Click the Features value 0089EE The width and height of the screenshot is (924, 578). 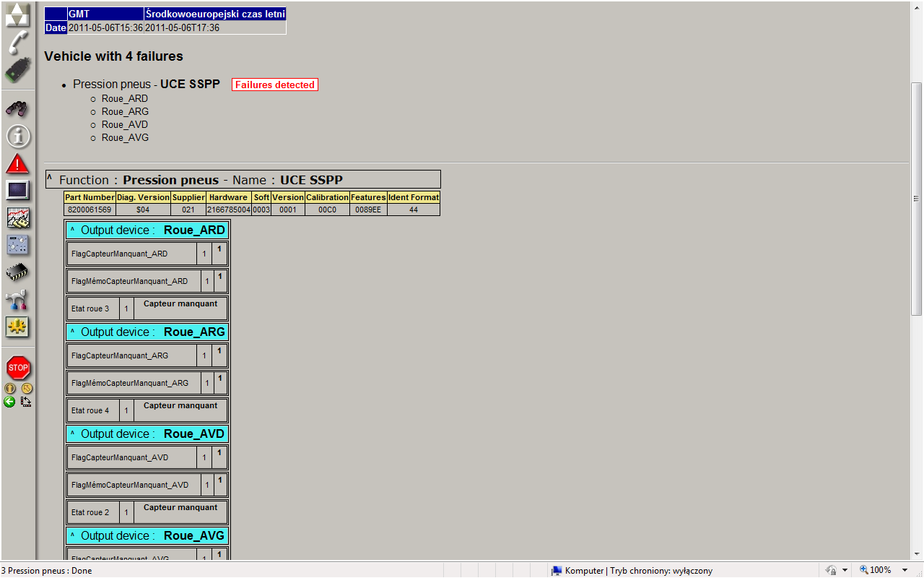click(x=368, y=210)
